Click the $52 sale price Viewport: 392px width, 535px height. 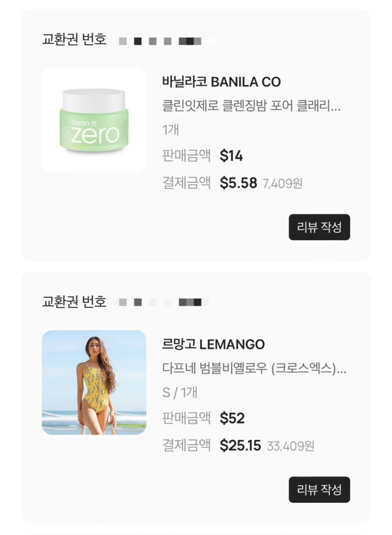[232, 418]
